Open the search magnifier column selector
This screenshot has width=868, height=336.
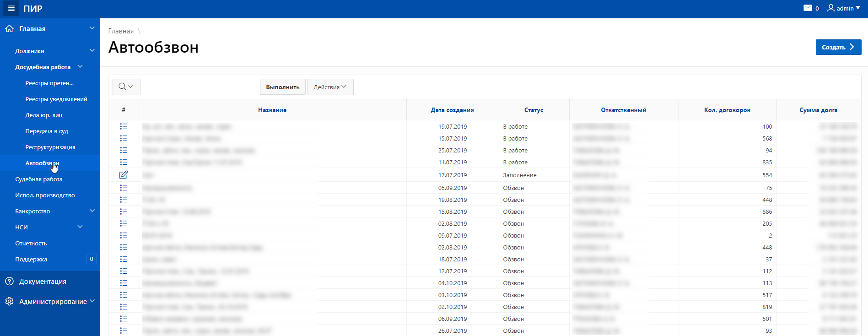(126, 87)
